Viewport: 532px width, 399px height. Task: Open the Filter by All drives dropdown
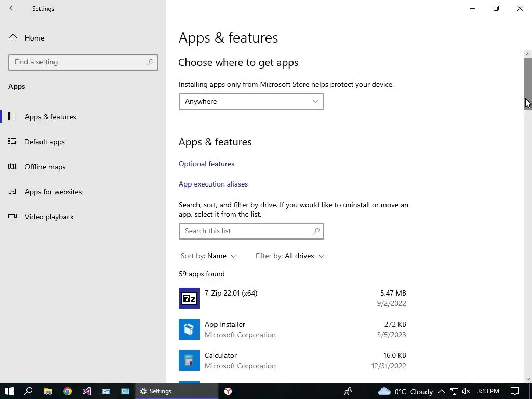pos(290,256)
